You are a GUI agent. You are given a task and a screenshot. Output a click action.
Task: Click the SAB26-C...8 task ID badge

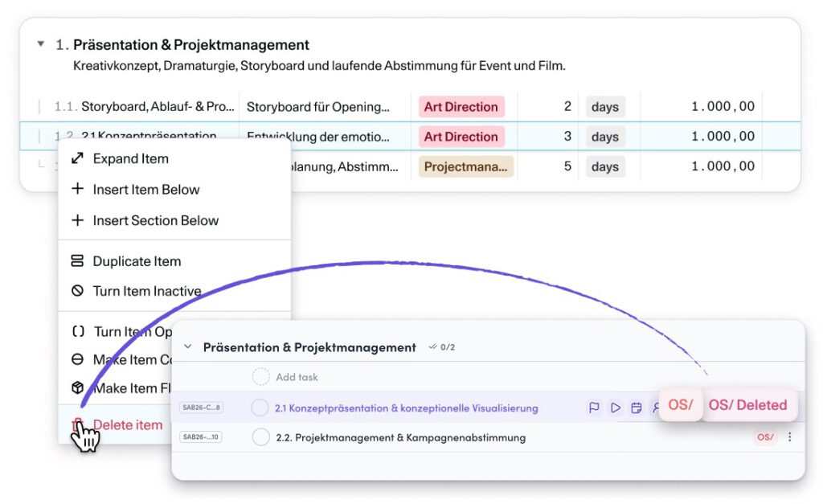(x=202, y=408)
